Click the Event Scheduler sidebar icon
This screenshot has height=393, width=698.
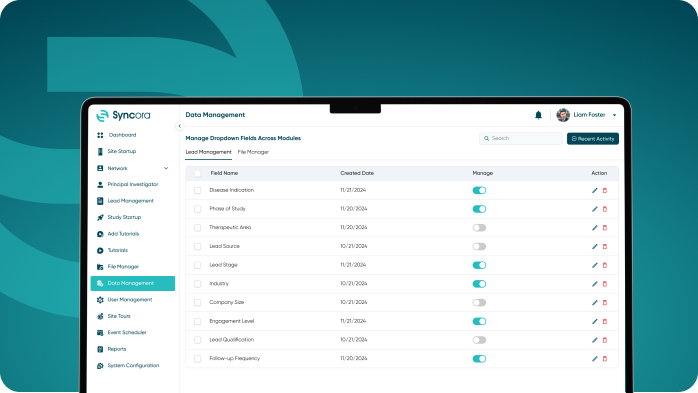pyautogui.click(x=100, y=332)
